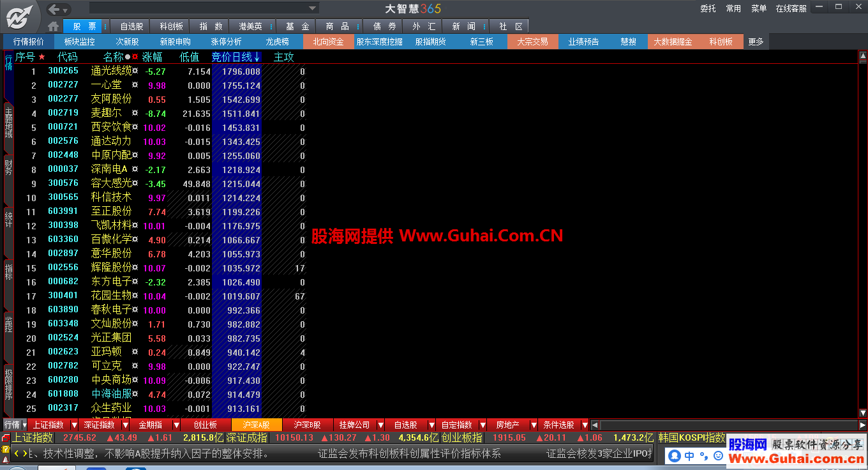The image size is (868, 470).
Task: Open the 港美英 submenu dots
Action: click(x=272, y=26)
